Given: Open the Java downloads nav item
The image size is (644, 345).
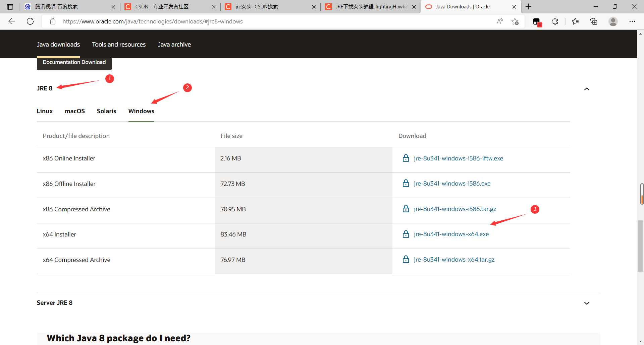Looking at the screenshot, I should (58, 45).
